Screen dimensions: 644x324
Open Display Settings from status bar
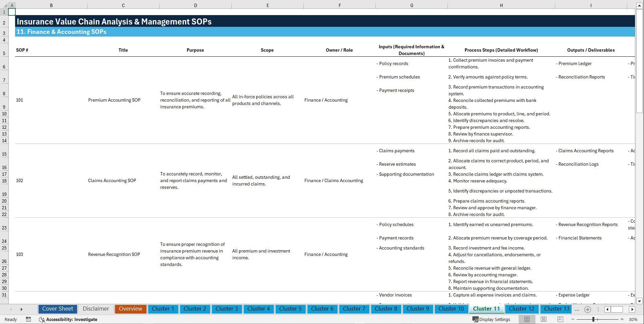(491, 319)
